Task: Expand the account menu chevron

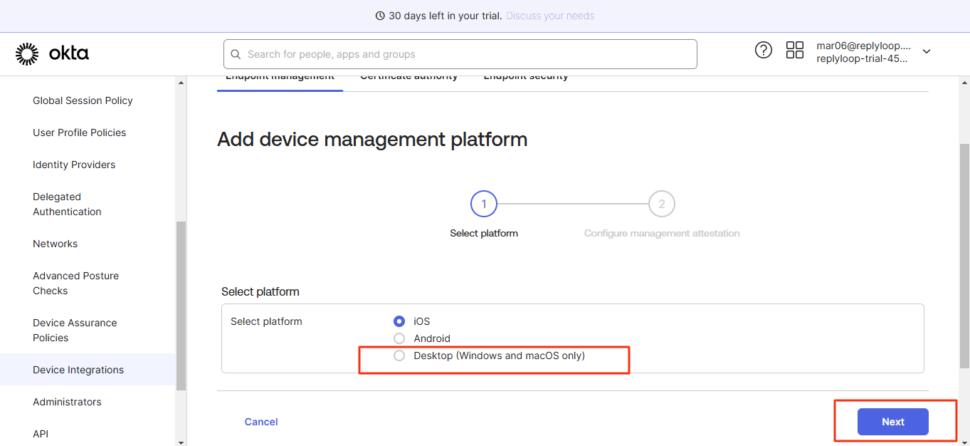Action: coord(926,51)
